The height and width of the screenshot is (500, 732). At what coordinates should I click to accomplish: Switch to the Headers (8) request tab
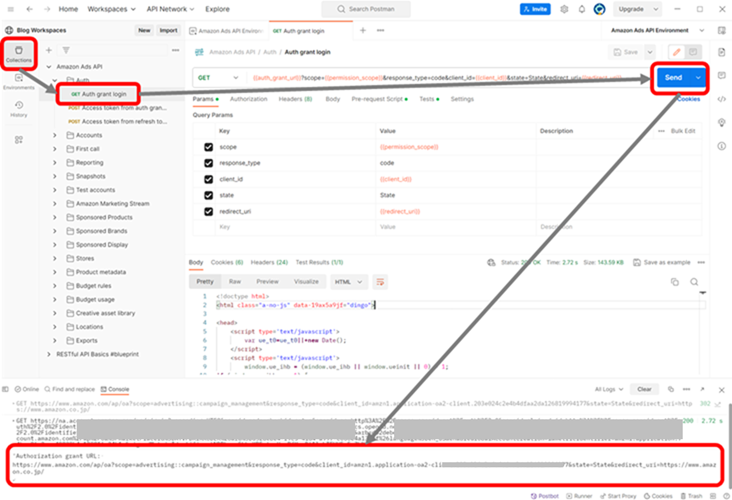(x=295, y=99)
